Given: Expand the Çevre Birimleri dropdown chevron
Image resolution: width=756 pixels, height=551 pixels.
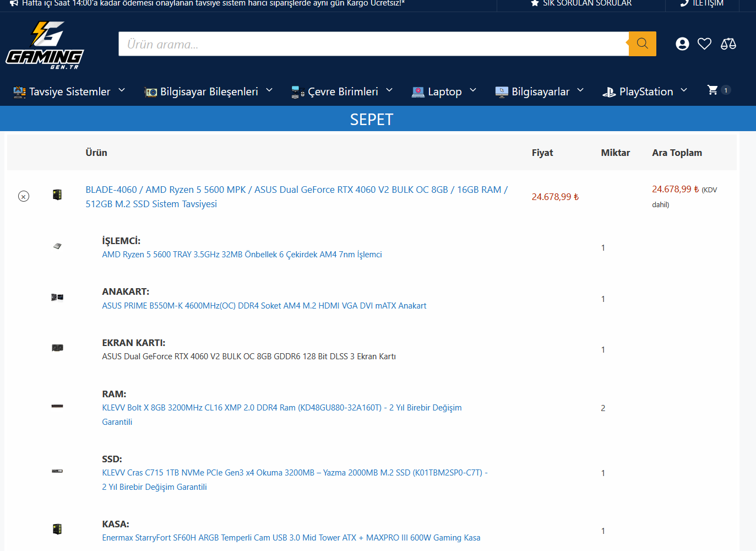Looking at the screenshot, I should pyautogui.click(x=389, y=90).
